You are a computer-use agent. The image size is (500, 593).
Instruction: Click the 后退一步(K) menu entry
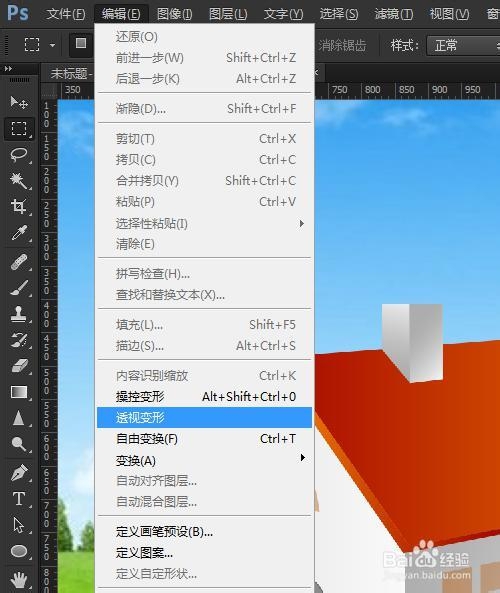coord(205,79)
